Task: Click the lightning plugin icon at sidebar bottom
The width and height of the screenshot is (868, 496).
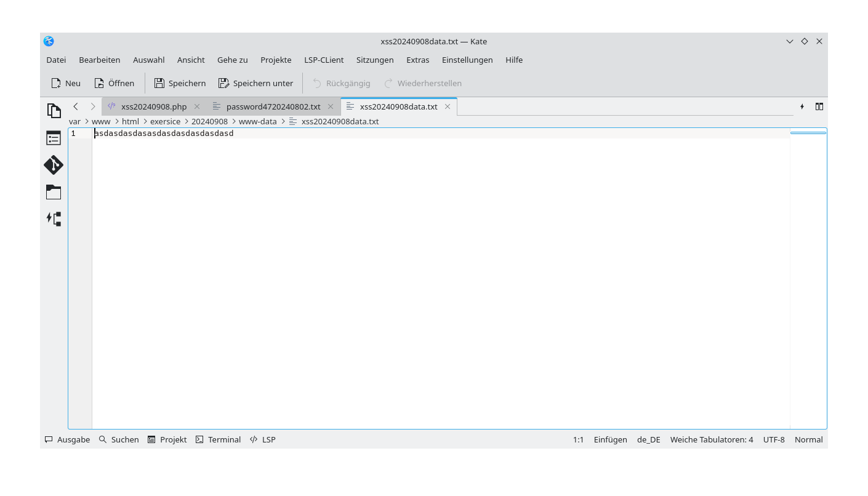Action: pos(54,218)
